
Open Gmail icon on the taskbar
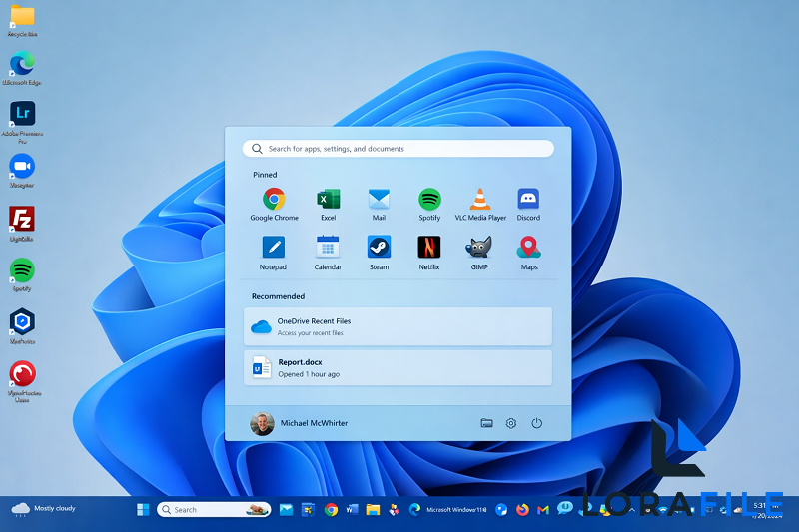(x=543, y=510)
